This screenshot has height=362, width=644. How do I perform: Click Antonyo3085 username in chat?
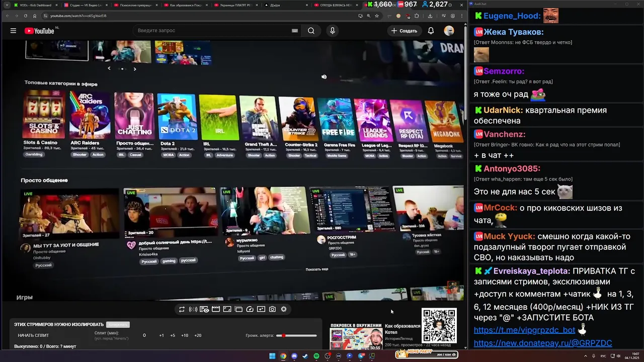pyautogui.click(x=512, y=169)
